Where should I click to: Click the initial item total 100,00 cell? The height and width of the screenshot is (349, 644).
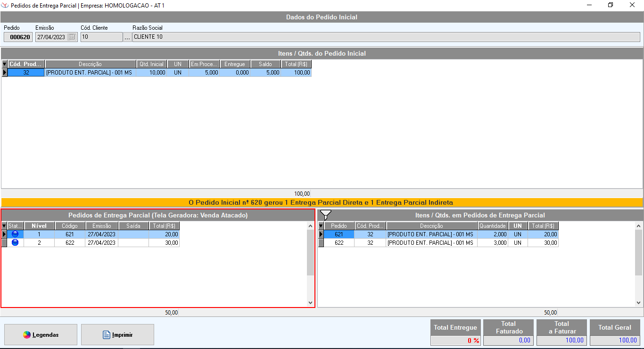[297, 73]
